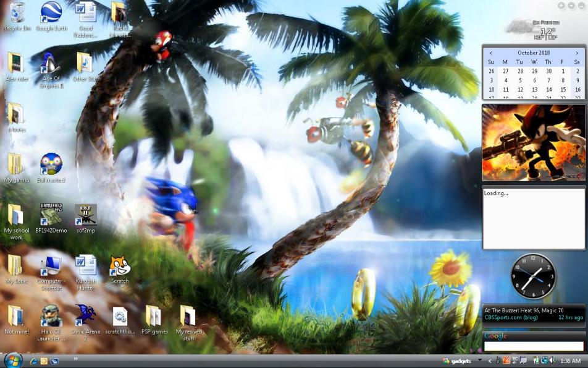Click the volume speaker tray icon

coord(553,361)
